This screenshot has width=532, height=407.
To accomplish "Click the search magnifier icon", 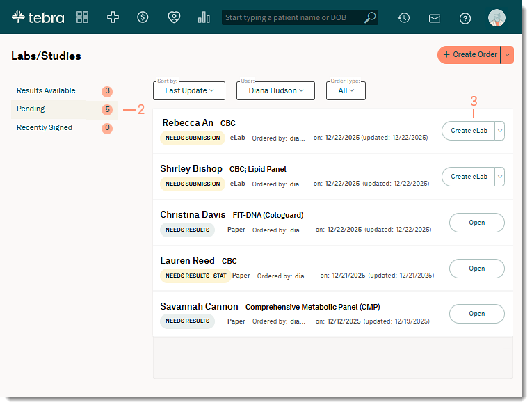I will tap(370, 17).
